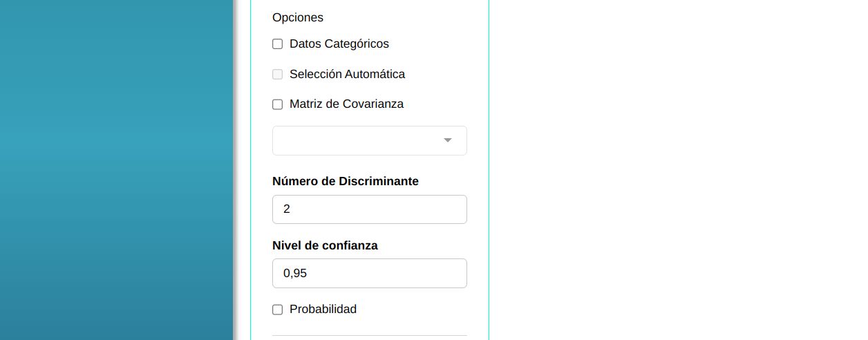868x340 pixels.
Task: Tick the Matriz de Covarianza checkbox
Action: pos(278,104)
